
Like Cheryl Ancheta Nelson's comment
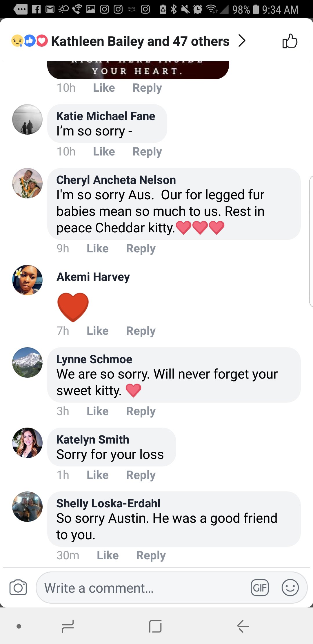[x=97, y=248]
